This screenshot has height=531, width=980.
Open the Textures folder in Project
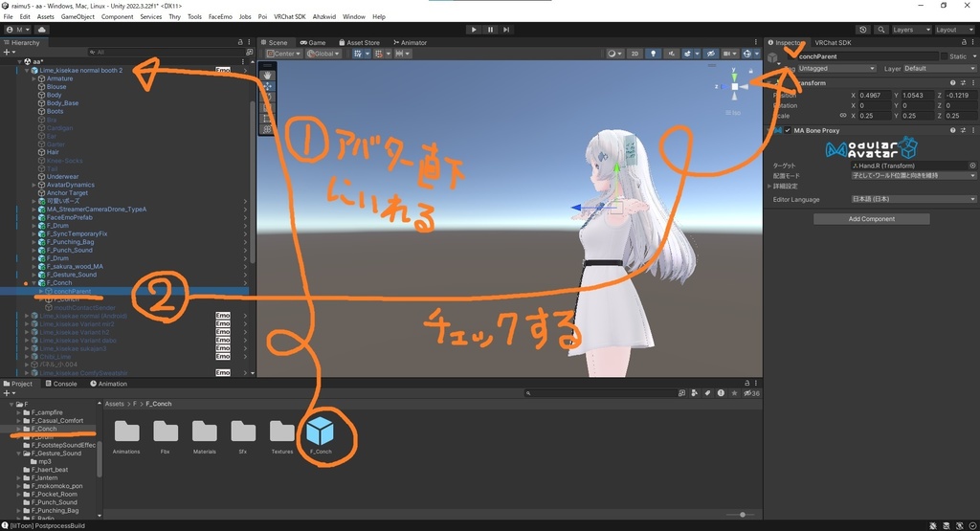pos(282,436)
